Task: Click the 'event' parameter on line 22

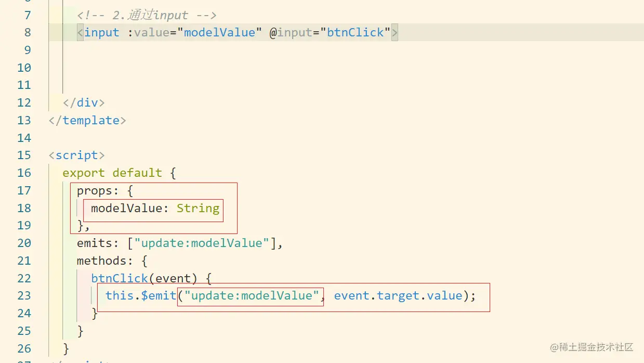Action: coord(173,278)
